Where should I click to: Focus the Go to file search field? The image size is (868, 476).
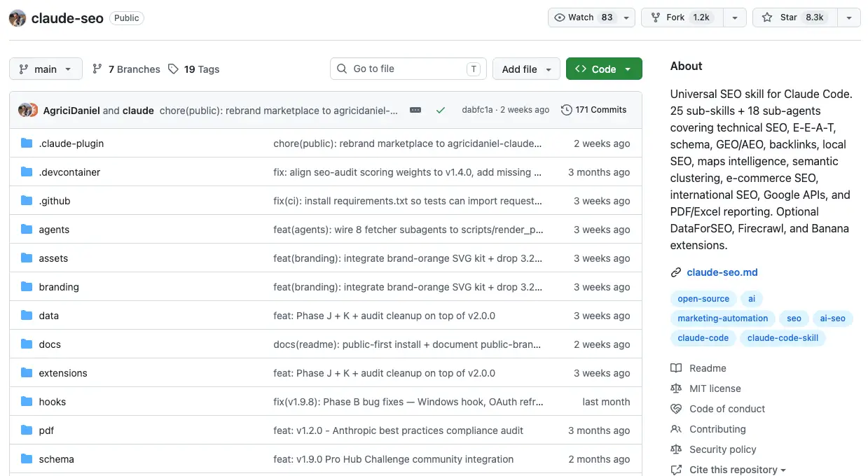408,69
